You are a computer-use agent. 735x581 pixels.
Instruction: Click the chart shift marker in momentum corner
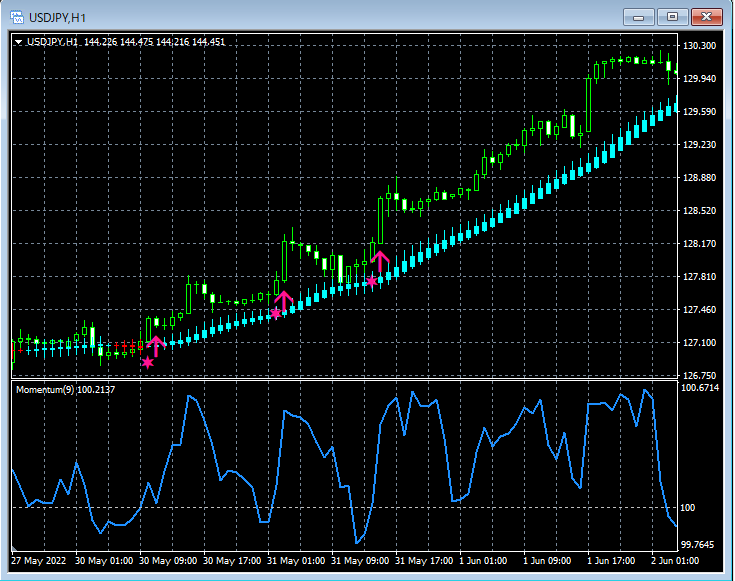(x=14, y=548)
